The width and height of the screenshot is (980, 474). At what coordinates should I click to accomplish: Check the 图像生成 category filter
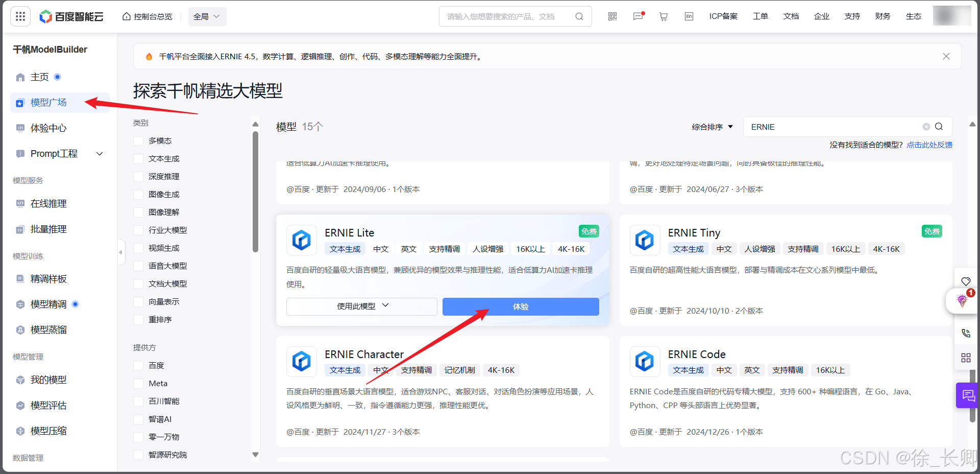click(x=138, y=195)
